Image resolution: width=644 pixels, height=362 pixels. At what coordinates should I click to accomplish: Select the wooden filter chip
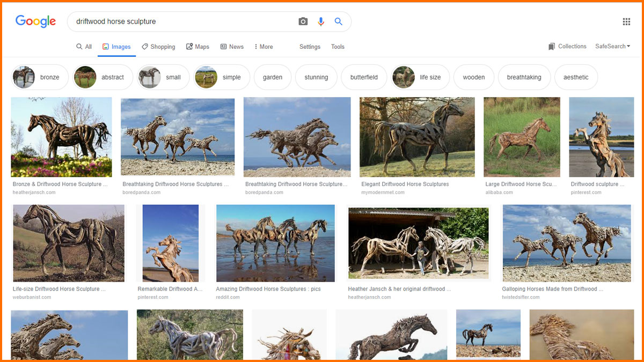tap(474, 77)
